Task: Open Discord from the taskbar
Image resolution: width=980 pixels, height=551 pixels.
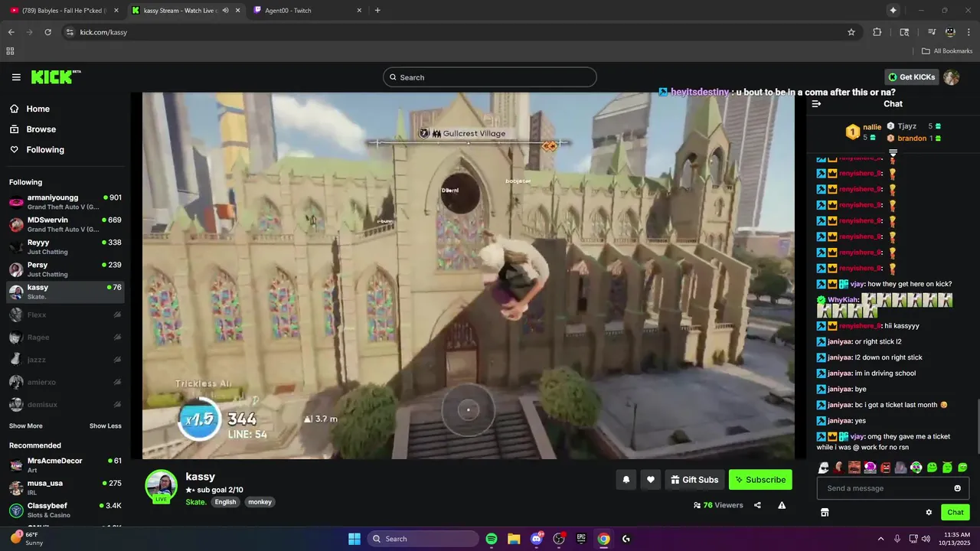Action: click(x=536, y=539)
